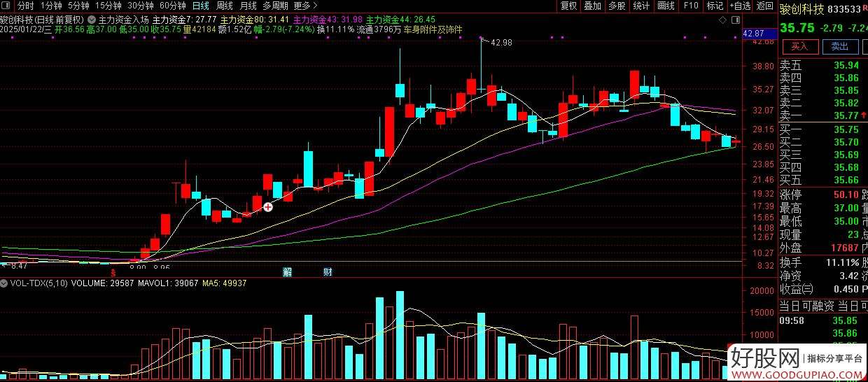Add stock via +自选 button
868x382 pixels.
[x=741, y=6]
